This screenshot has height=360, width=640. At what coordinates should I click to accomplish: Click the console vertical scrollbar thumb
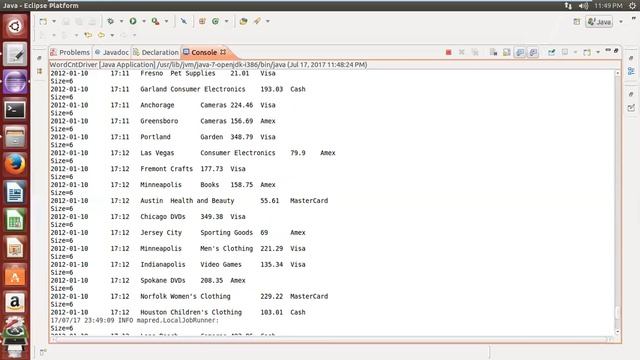pyautogui.click(x=618, y=312)
